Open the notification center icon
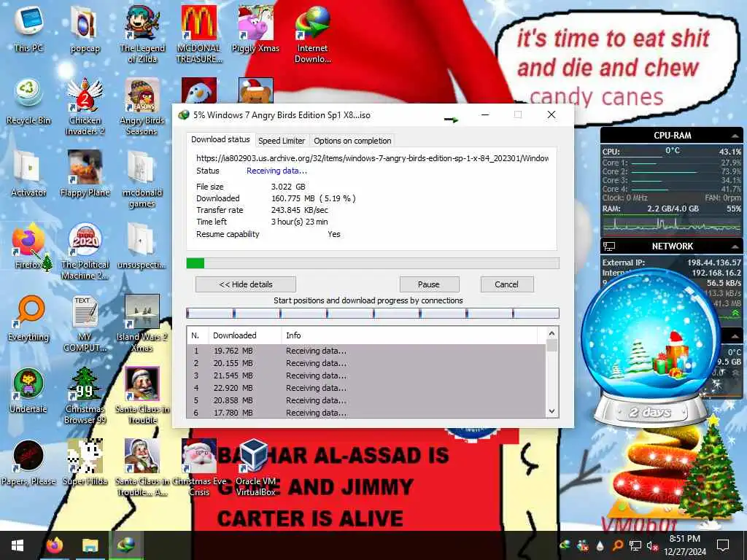747x560 pixels. (x=723, y=545)
